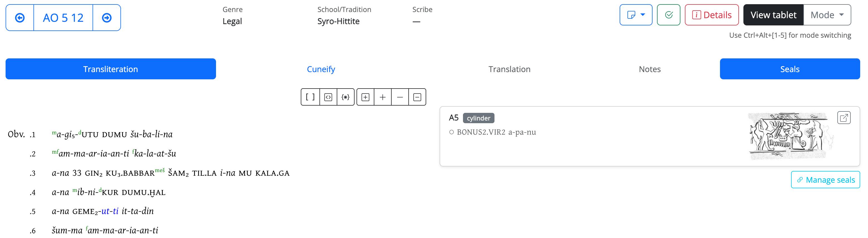Switch to the Cuneify tab
868x238 pixels.
click(321, 69)
